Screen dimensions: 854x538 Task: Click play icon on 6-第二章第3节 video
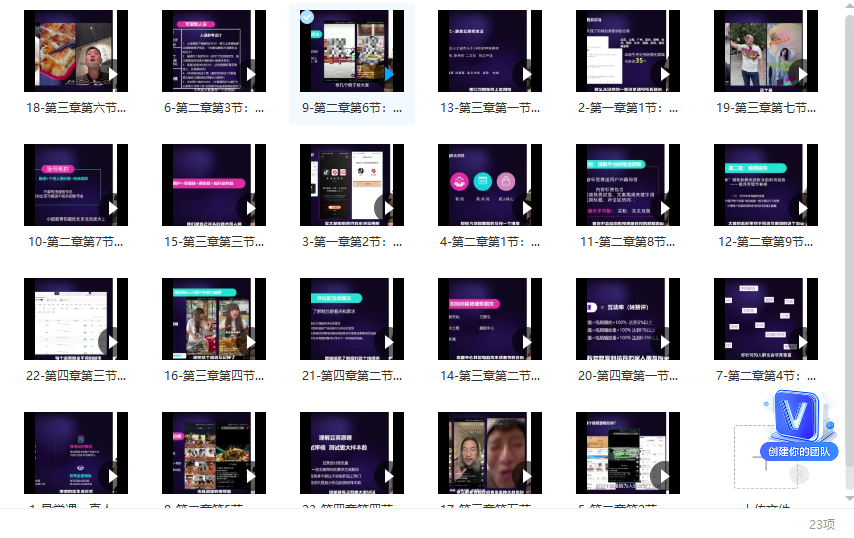tap(250, 74)
